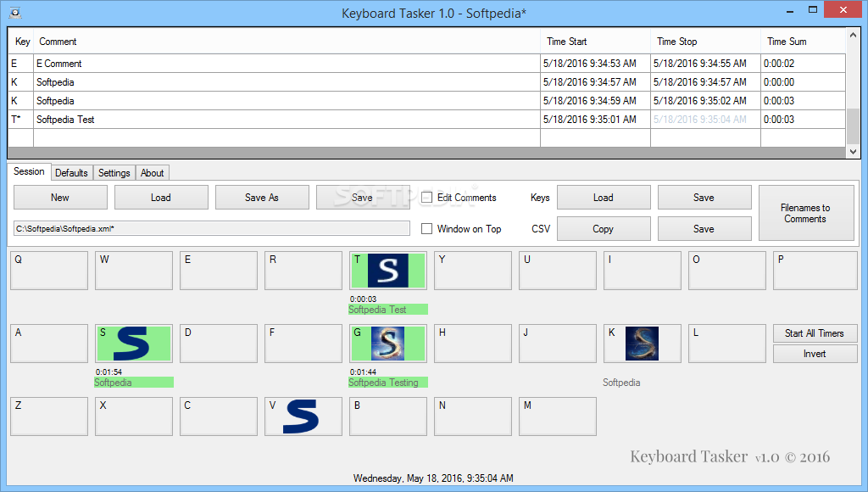Open the About tab

click(x=153, y=173)
